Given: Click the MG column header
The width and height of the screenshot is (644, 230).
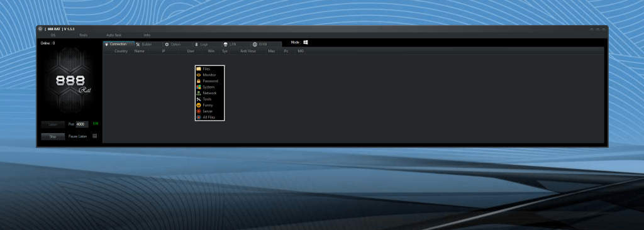Looking at the screenshot, I should pyautogui.click(x=301, y=51).
